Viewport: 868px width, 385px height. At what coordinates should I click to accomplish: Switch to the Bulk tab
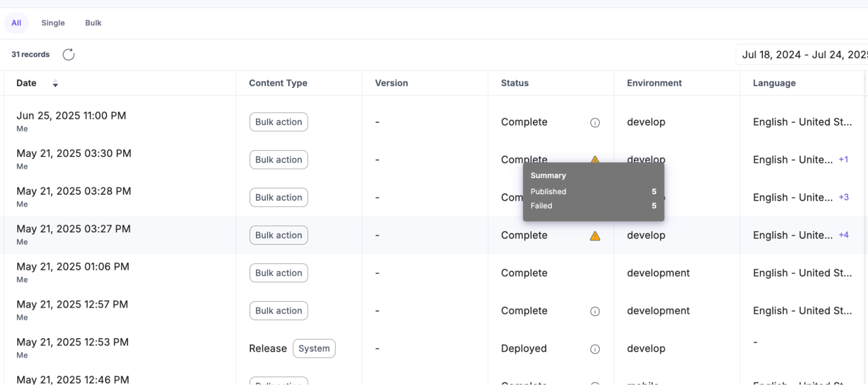click(93, 23)
